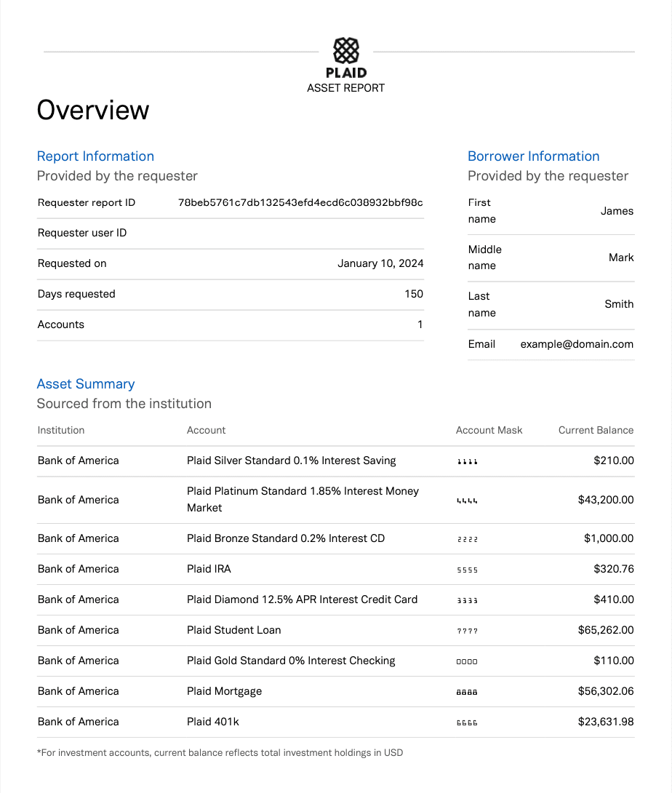Select the Report Information section header
672x793 pixels.
point(95,156)
